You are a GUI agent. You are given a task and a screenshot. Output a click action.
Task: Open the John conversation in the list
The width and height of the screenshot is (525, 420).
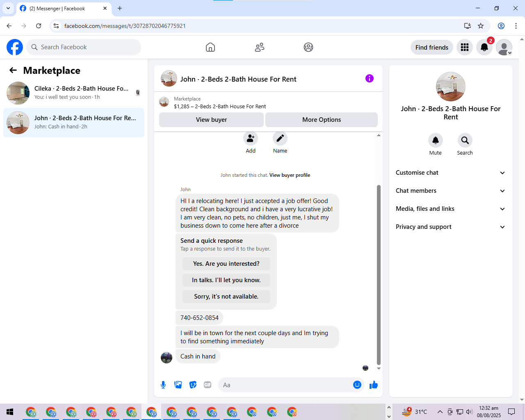point(74,123)
